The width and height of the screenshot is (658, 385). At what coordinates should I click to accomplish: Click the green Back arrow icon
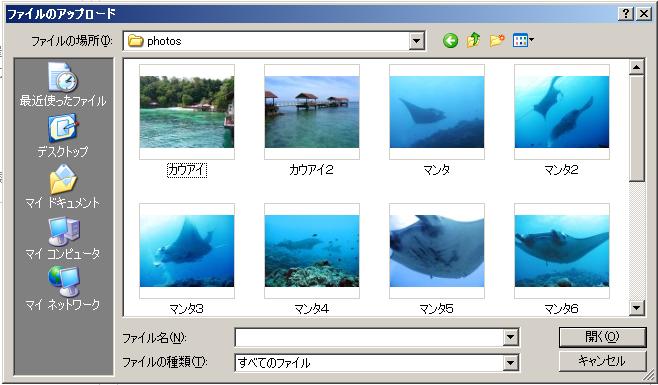point(450,41)
